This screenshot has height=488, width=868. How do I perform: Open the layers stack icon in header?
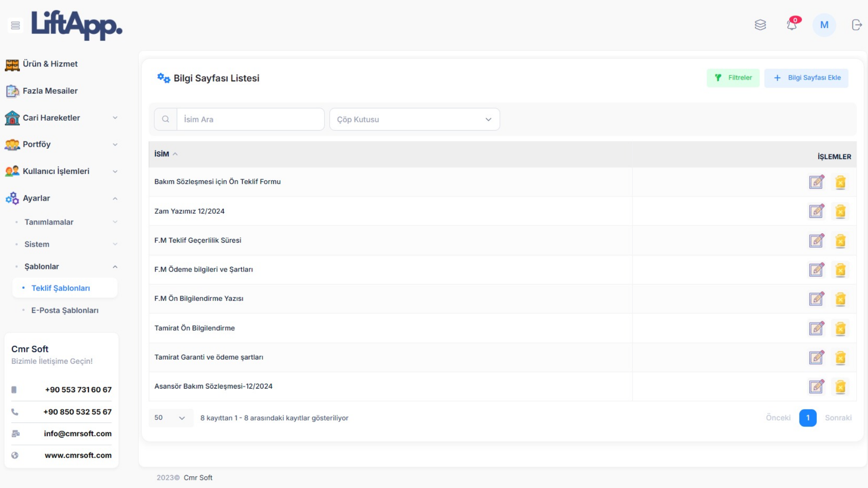click(760, 25)
